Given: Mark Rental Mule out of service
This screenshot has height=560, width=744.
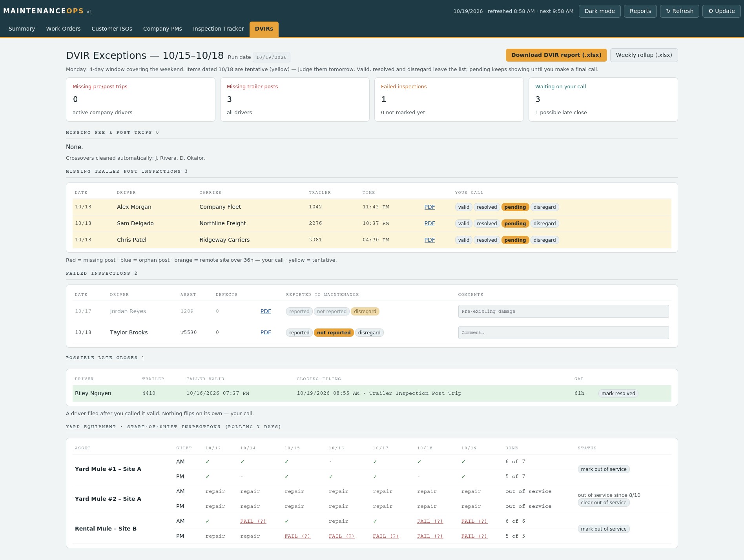Looking at the screenshot, I should pyautogui.click(x=604, y=529).
